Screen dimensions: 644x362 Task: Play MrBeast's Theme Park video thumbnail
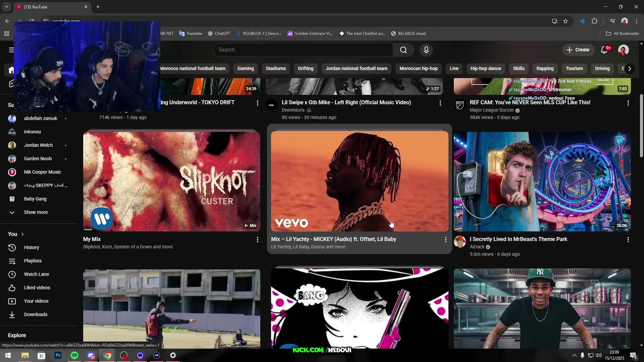click(542, 182)
